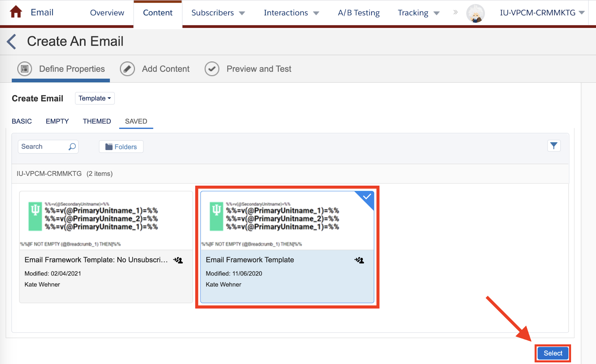Go to the Preview and Test step
Viewport: 596px width, 364px height.
click(x=259, y=69)
